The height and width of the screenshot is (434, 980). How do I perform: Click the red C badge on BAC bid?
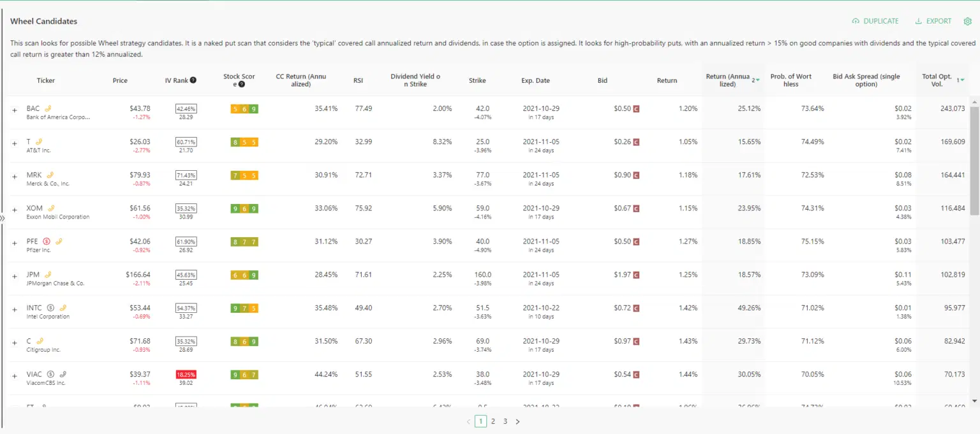[636, 109]
